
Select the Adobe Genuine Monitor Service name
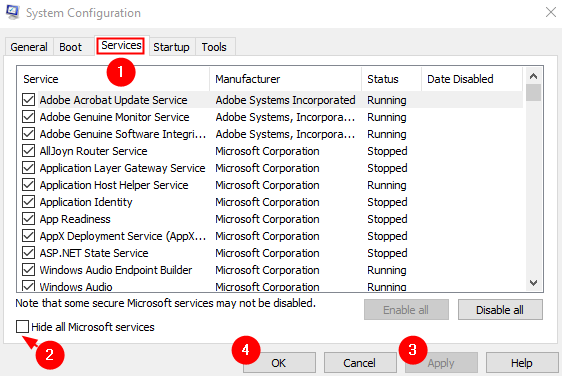114,117
